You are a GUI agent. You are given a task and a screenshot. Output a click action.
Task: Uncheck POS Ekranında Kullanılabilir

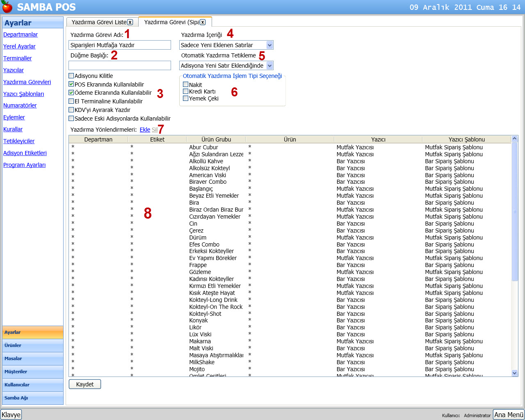[71, 84]
